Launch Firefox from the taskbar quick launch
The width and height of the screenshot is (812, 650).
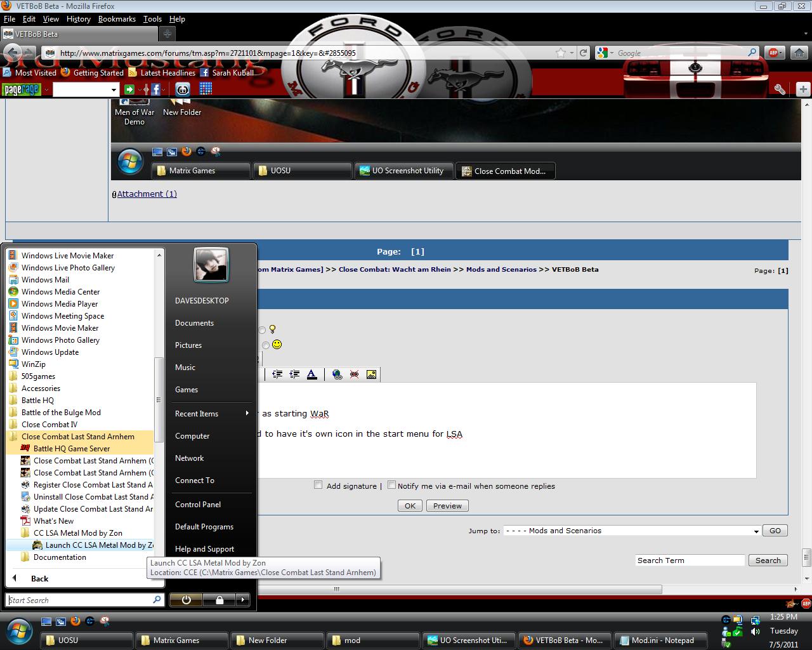(x=75, y=621)
